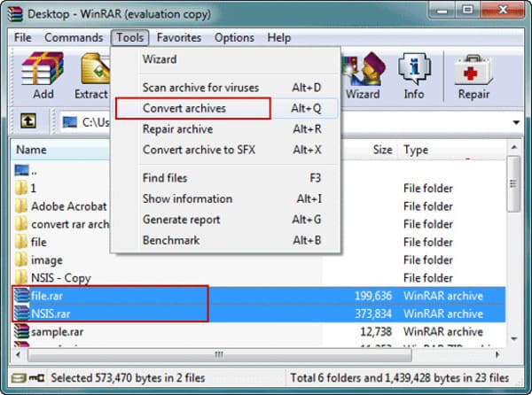Image resolution: width=532 pixels, height=395 pixels.
Task: Click 'WinRAR archive' type of sample.rar
Action: [443, 331]
